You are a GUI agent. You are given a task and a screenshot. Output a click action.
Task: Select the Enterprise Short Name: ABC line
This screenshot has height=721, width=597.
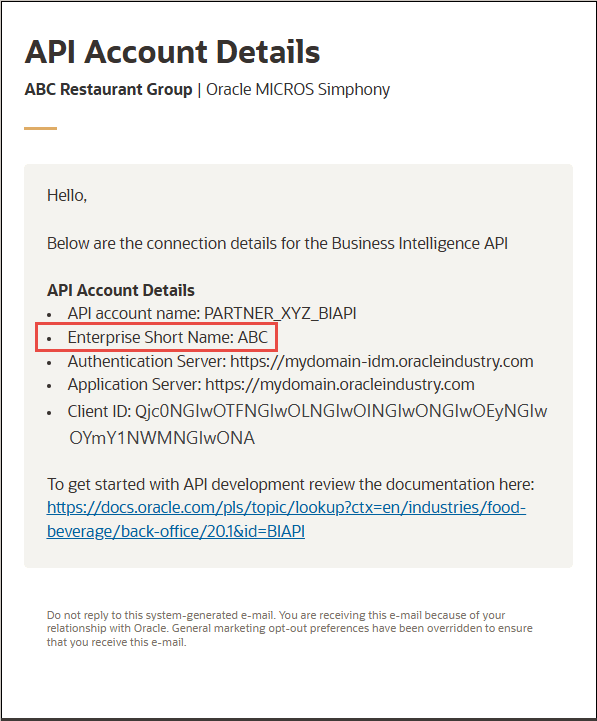(x=167, y=338)
